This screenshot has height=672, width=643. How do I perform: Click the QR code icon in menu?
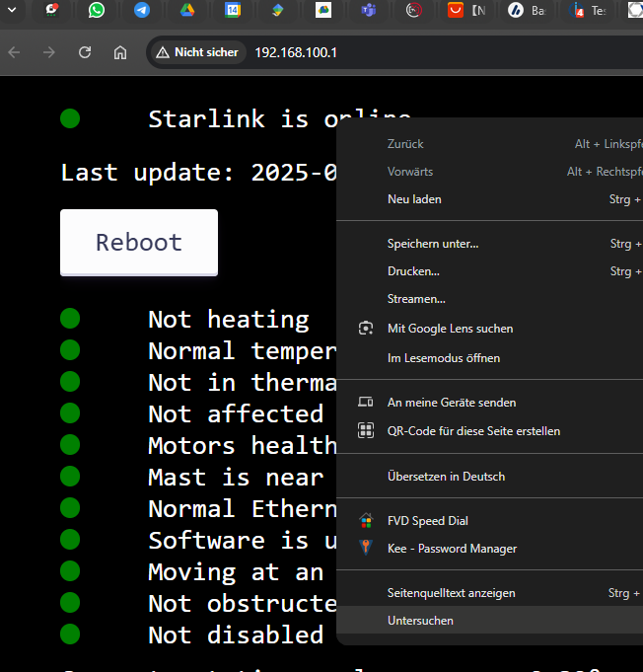click(x=366, y=430)
